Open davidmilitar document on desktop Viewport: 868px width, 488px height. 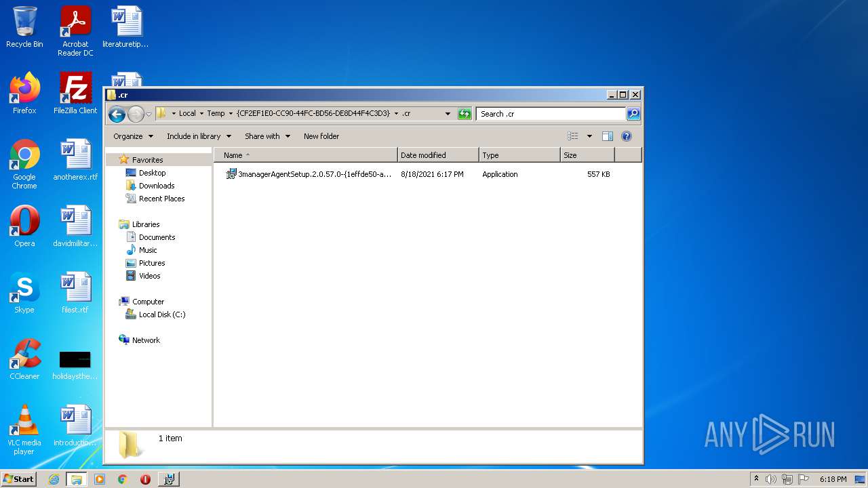[75, 226]
